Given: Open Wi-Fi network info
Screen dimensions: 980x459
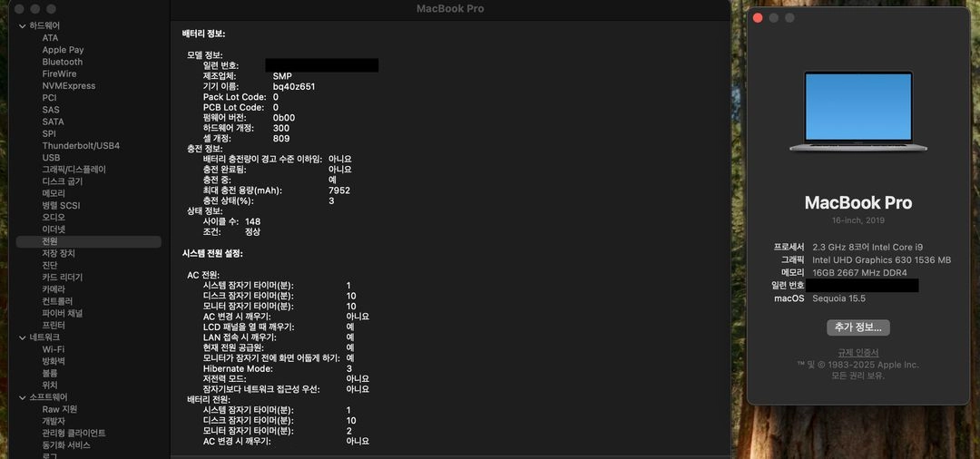Looking at the screenshot, I should [x=54, y=349].
